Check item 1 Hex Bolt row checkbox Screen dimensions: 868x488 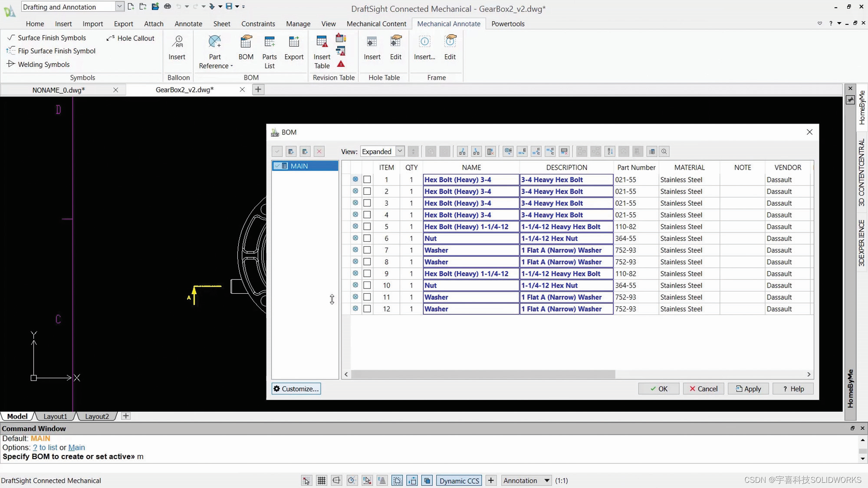point(367,179)
